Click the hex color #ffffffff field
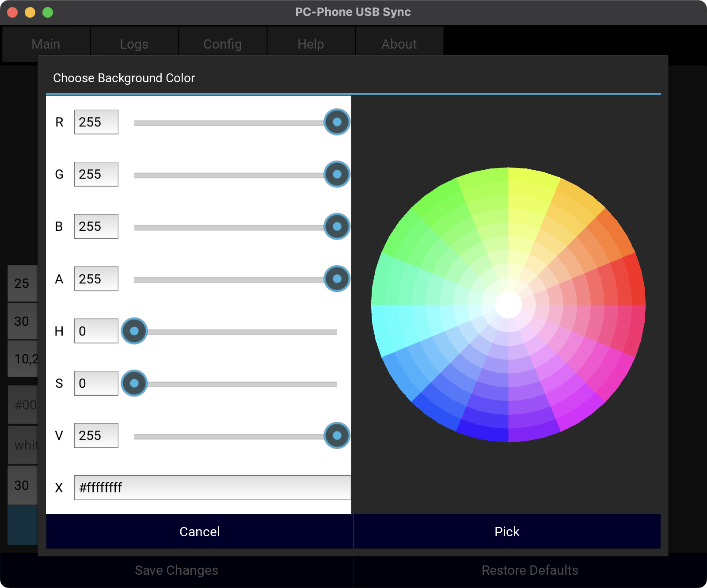This screenshot has width=707, height=588. 212,488
